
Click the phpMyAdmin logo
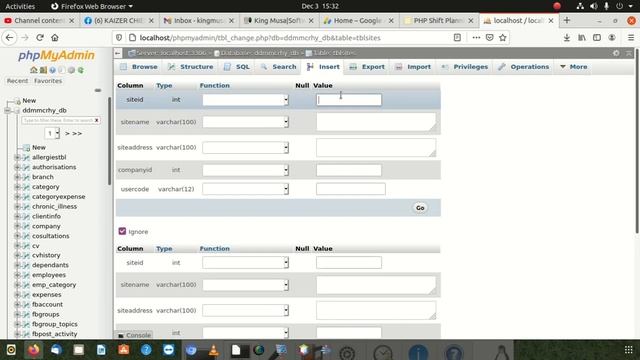click(56, 56)
